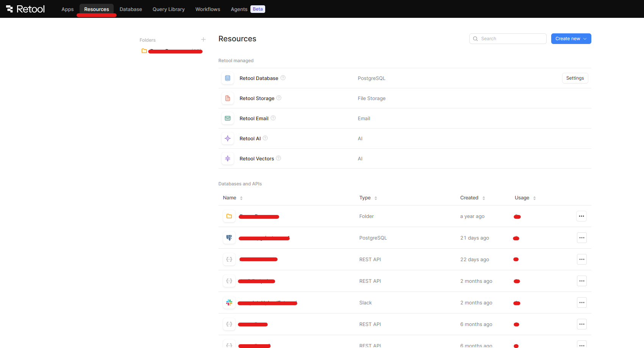This screenshot has height=348, width=644.
Task: Click 'Folder' type cell
Action: click(x=366, y=216)
